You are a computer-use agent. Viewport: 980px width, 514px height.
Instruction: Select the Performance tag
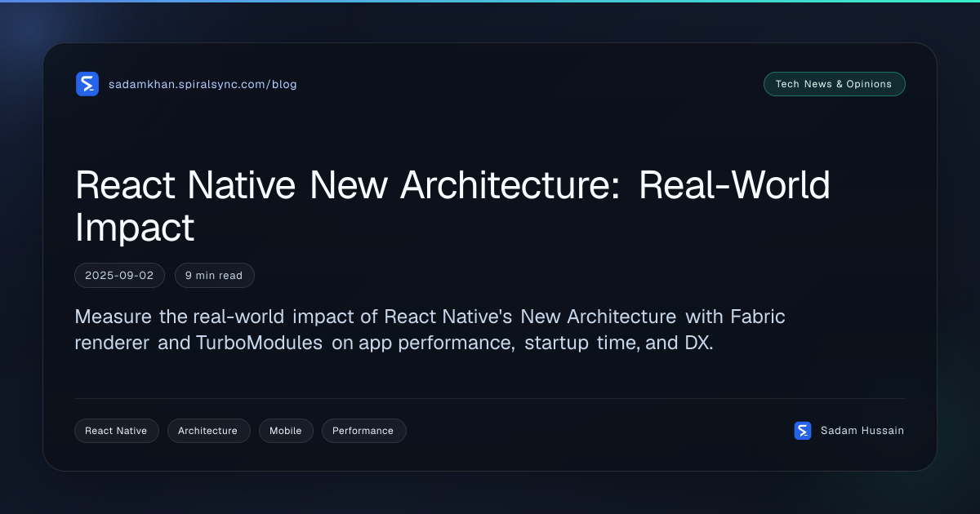click(363, 431)
